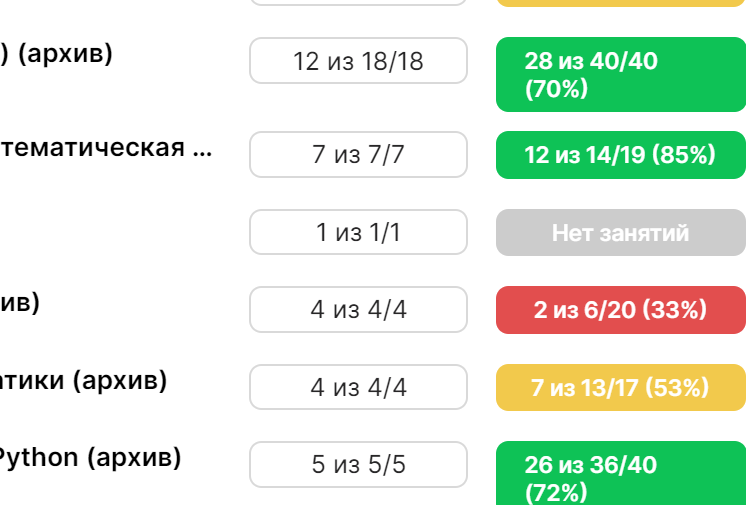The width and height of the screenshot is (746, 505).
Task: Open the course title next to 12 из 18/18
Action: pos(56,54)
